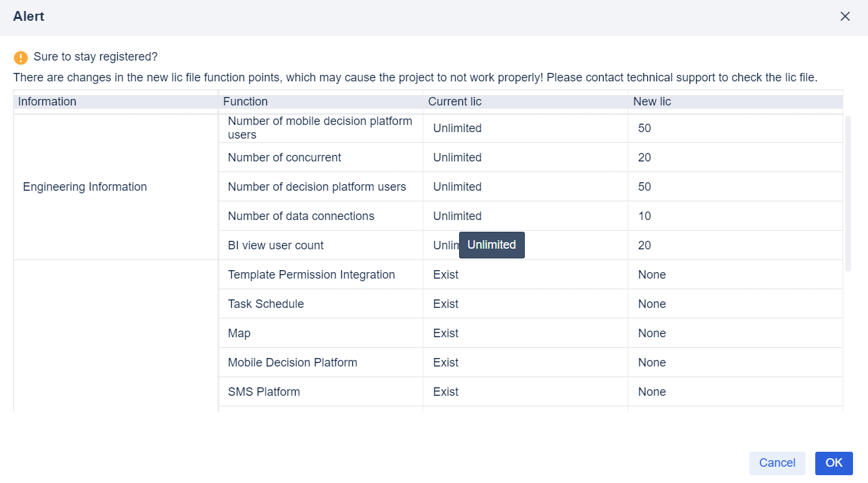The image size is (868, 483).
Task: Click the BI view user count cell
Action: click(x=275, y=245)
